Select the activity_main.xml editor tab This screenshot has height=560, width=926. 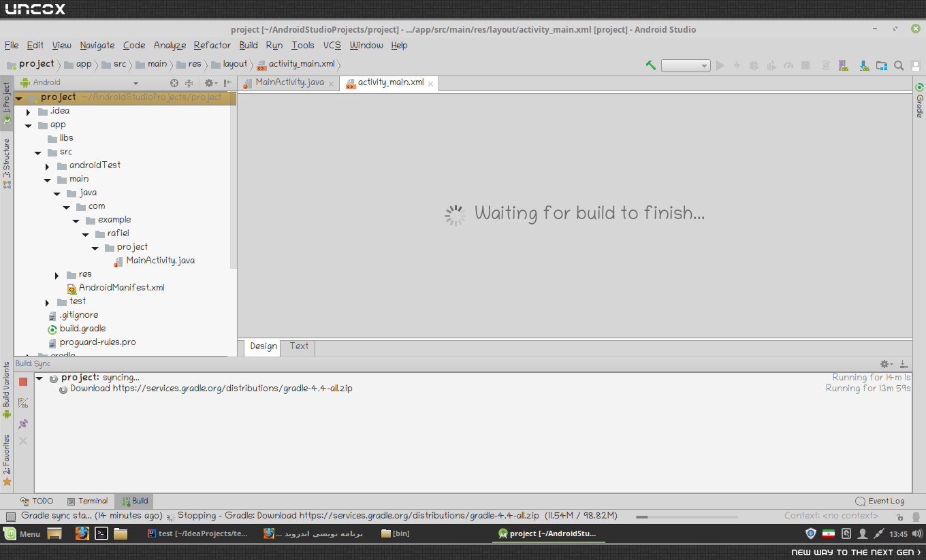point(390,82)
